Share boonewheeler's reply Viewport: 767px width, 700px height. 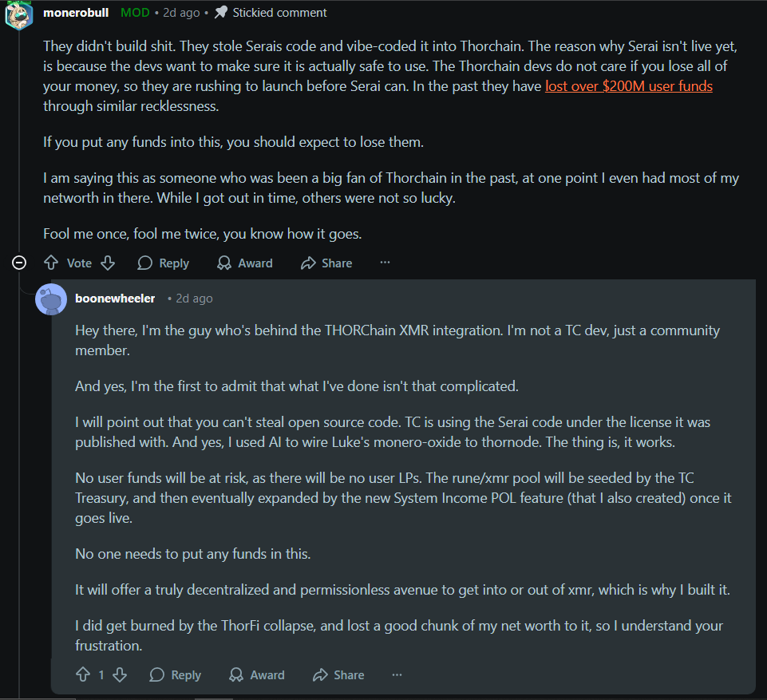click(x=338, y=674)
